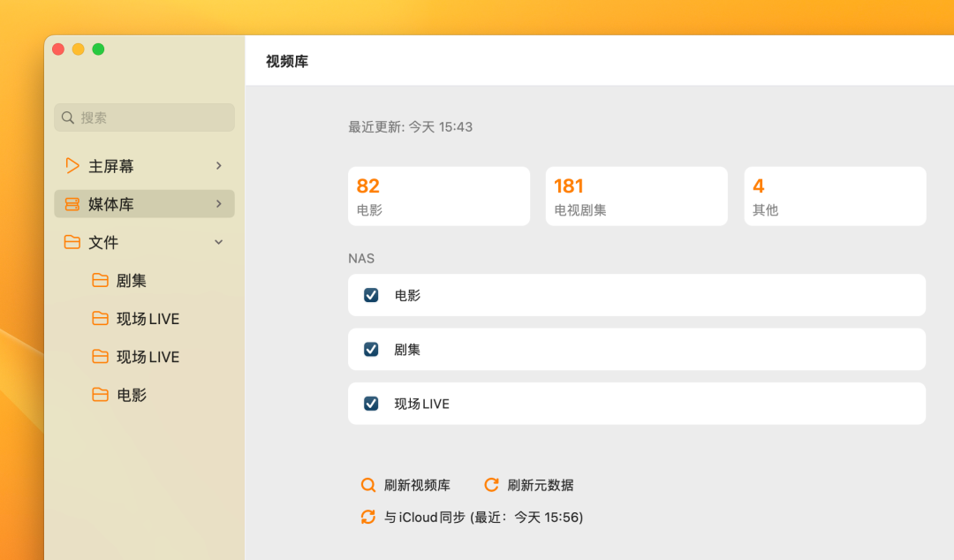Click the search magnifier in the sidebar

[x=68, y=117]
